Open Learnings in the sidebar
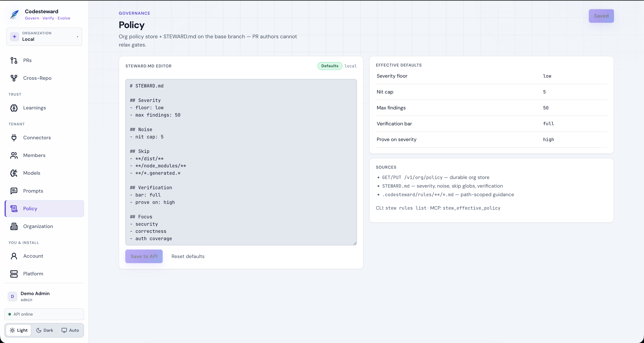This screenshot has height=343, width=644. tap(44, 108)
